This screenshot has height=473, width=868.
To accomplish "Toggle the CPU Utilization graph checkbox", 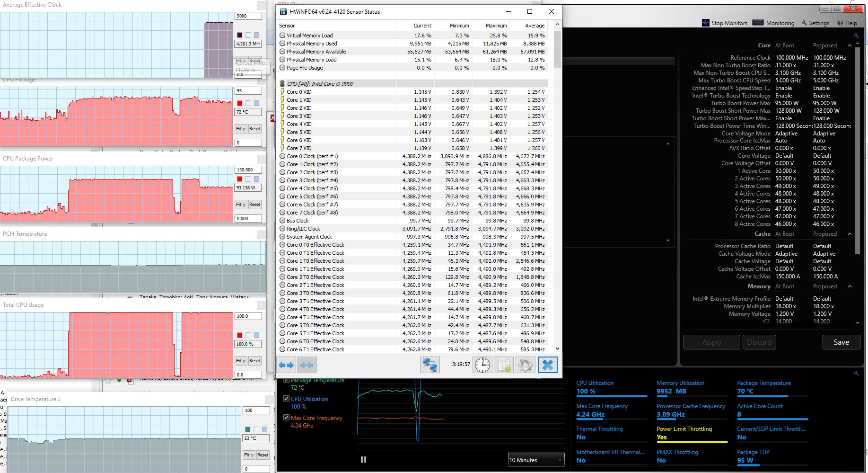I will point(286,399).
